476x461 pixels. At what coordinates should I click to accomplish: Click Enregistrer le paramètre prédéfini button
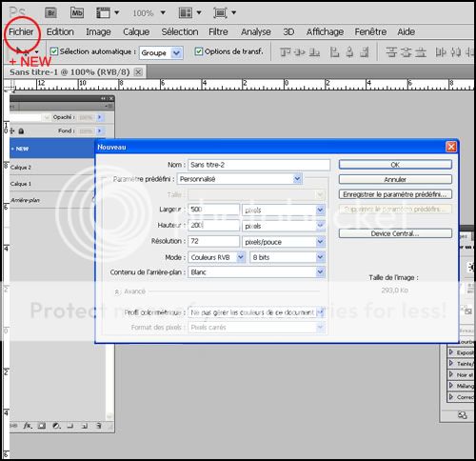[395, 194]
